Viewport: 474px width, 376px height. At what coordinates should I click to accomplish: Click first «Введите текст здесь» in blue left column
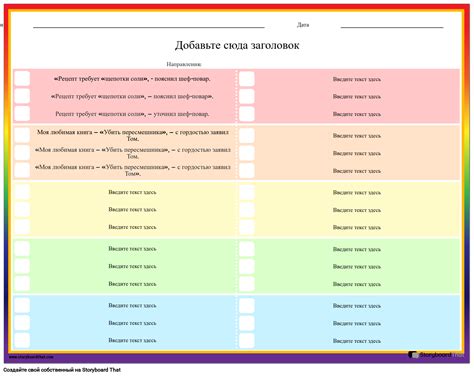pyautogui.click(x=132, y=305)
